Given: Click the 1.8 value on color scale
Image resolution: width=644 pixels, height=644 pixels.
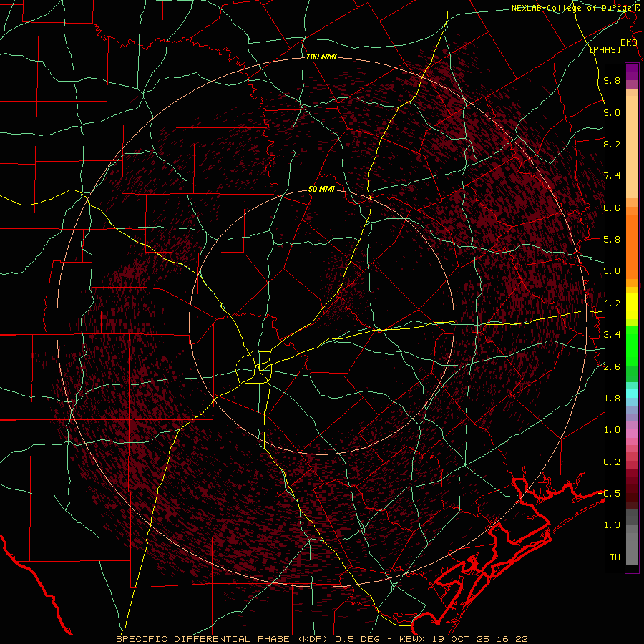Looking at the screenshot, I should click(x=612, y=399).
